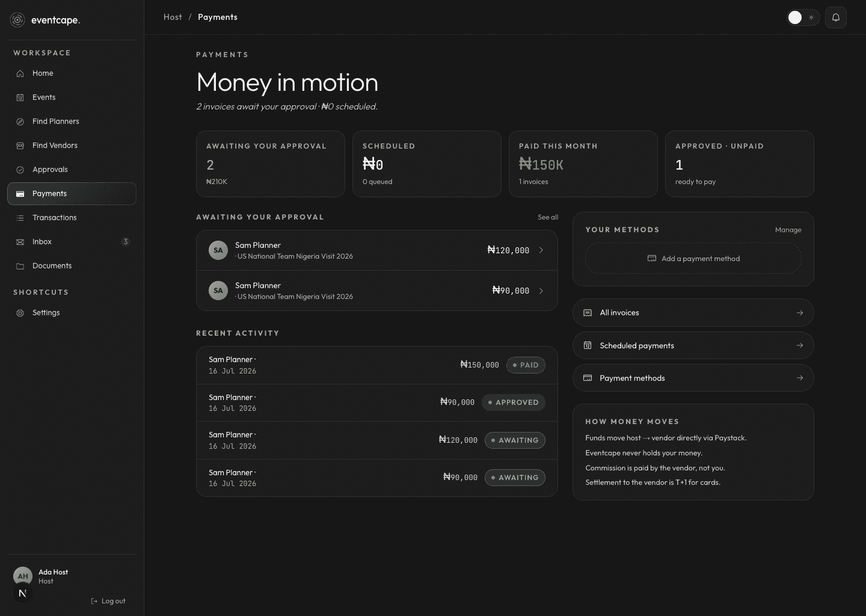Click Manage payment methods link
The image size is (866, 616).
(788, 230)
